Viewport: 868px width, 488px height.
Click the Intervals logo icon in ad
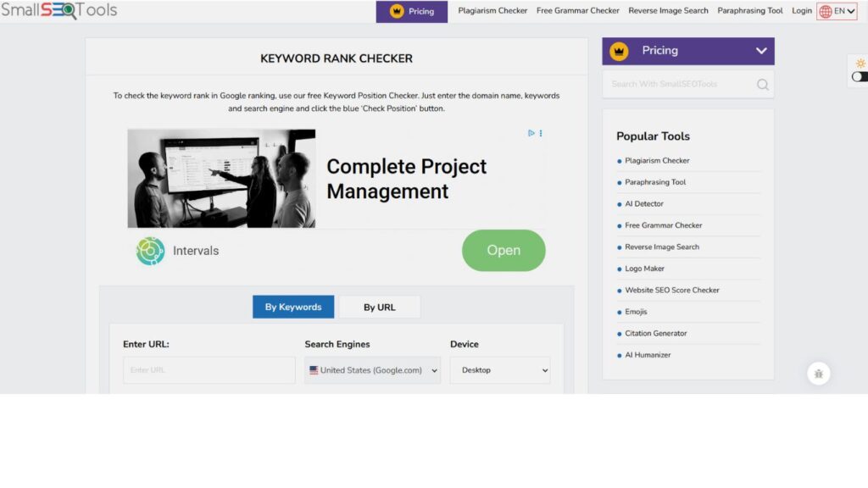[150, 251]
